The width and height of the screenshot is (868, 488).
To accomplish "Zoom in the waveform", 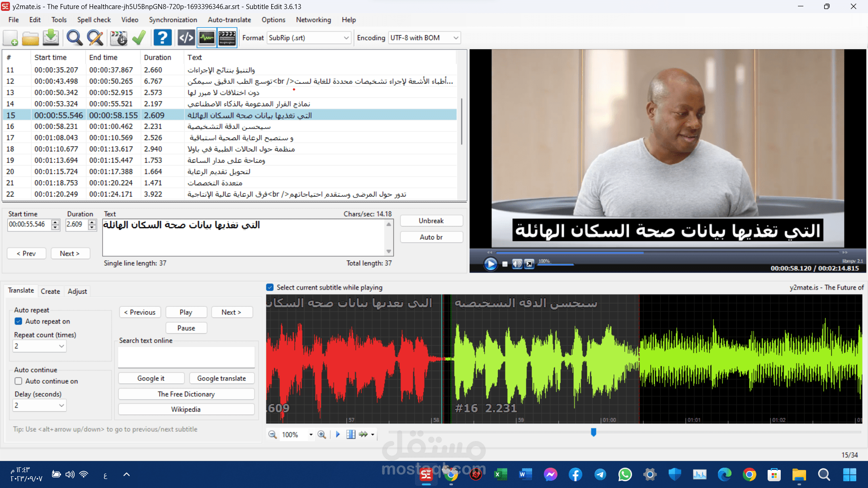I will (x=322, y=435).
